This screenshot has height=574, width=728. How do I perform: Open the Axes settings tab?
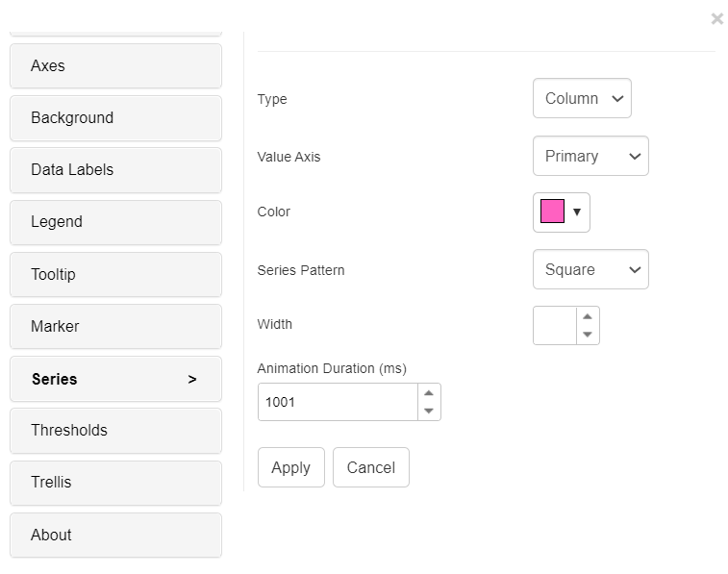click(x=115, y=66)
